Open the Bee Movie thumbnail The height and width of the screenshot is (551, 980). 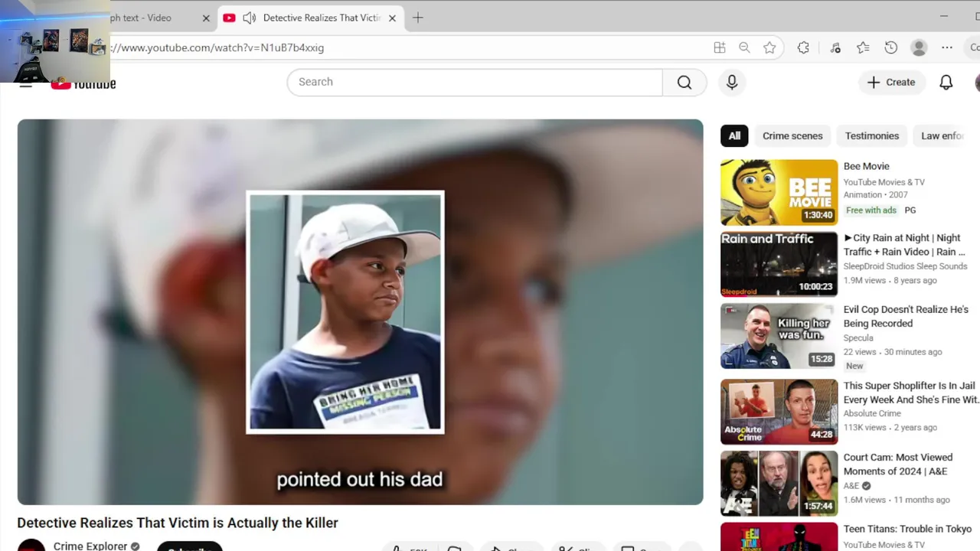779,192
